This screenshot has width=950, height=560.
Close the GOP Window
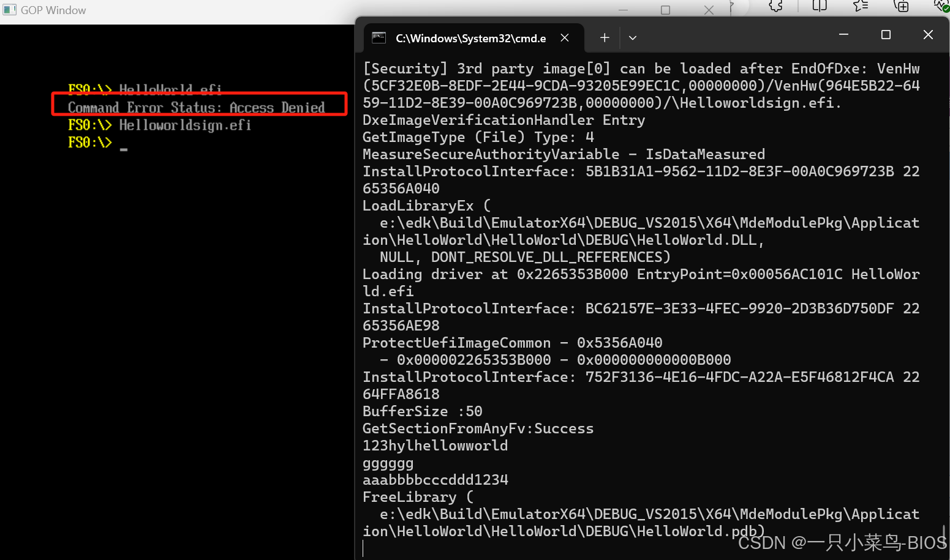coord(709,10)
